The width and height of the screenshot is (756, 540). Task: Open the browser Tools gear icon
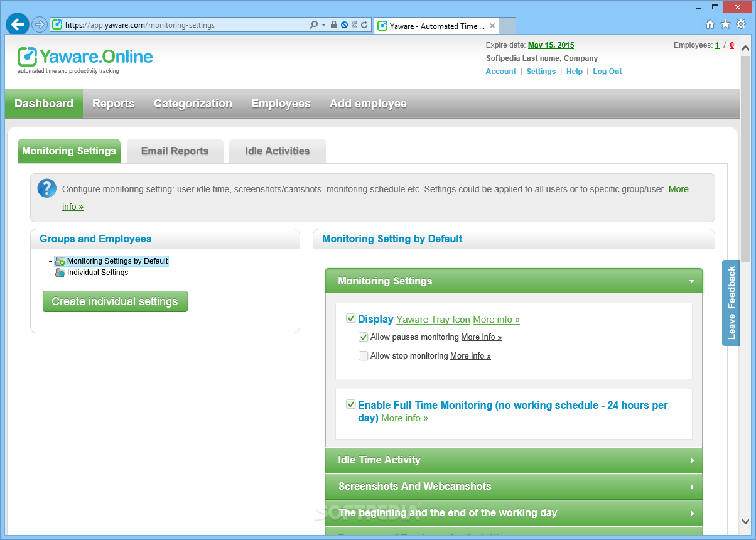coord(741,24)
